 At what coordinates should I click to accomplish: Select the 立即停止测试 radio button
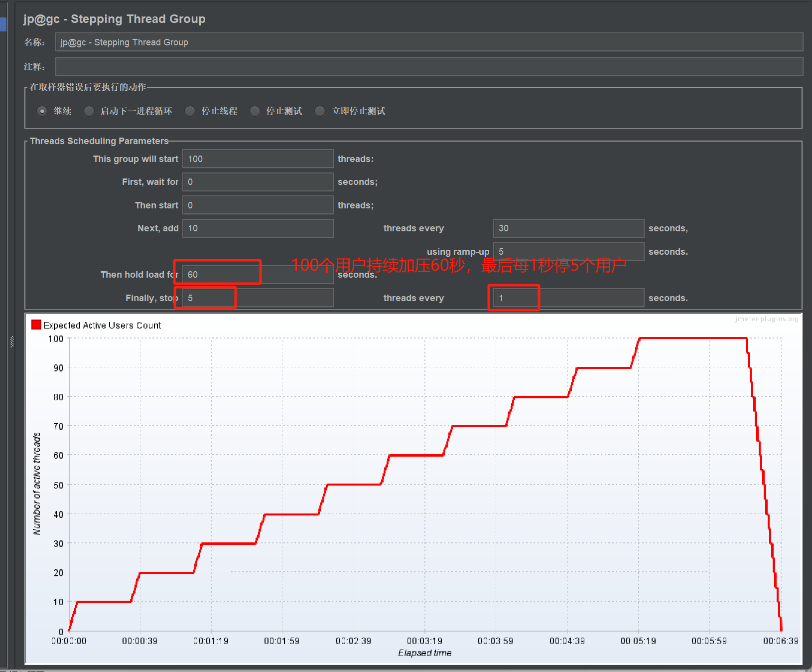(320, 111)
